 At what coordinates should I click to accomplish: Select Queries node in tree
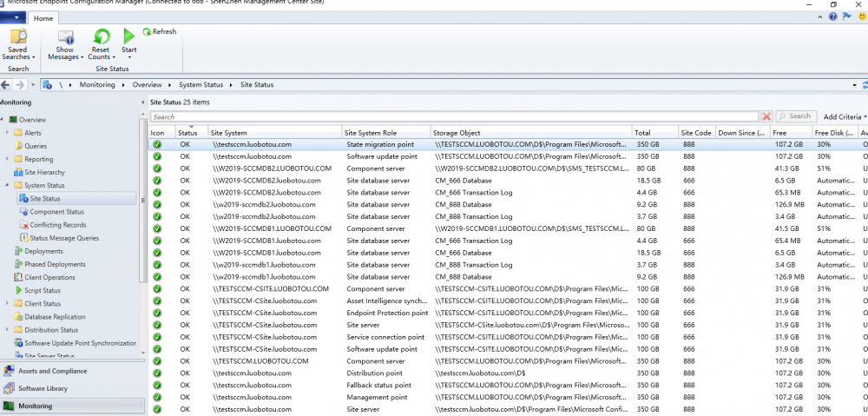[x=36, y=146]
